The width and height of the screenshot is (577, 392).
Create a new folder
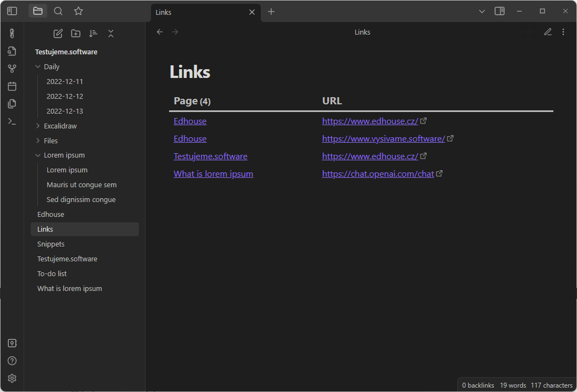[x=76, y=33]
